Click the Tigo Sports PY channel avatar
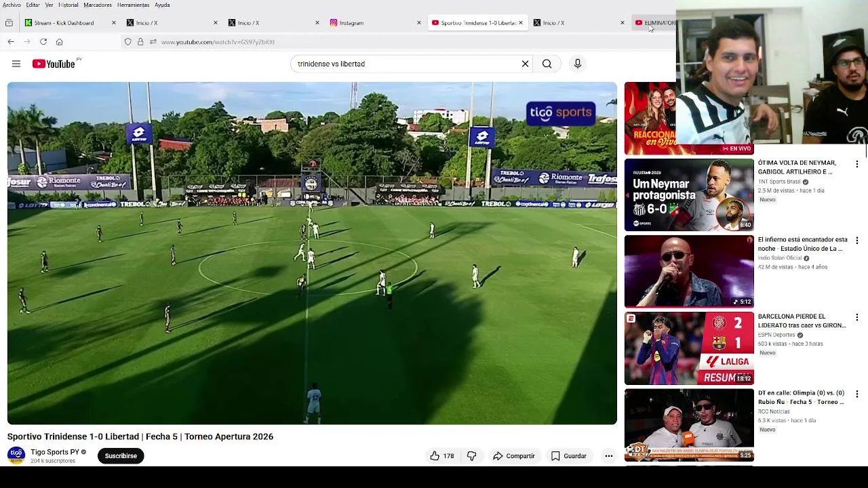The height and width of the screenshot is (488, 868). 16,455
